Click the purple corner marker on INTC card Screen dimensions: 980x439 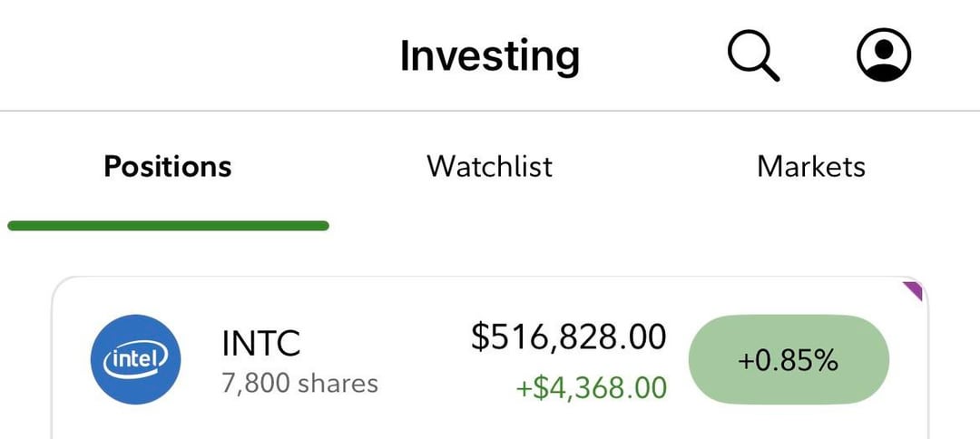coord(914,289)
